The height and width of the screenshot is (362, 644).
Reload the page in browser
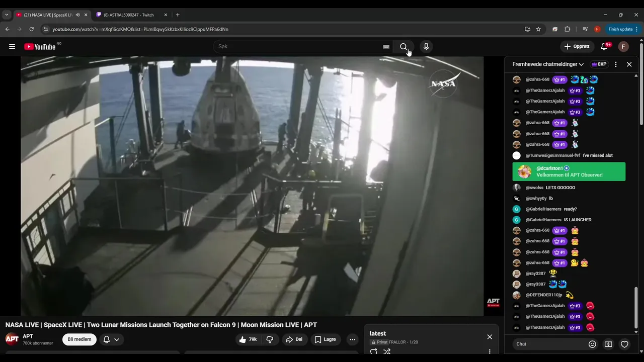point(31,29)
